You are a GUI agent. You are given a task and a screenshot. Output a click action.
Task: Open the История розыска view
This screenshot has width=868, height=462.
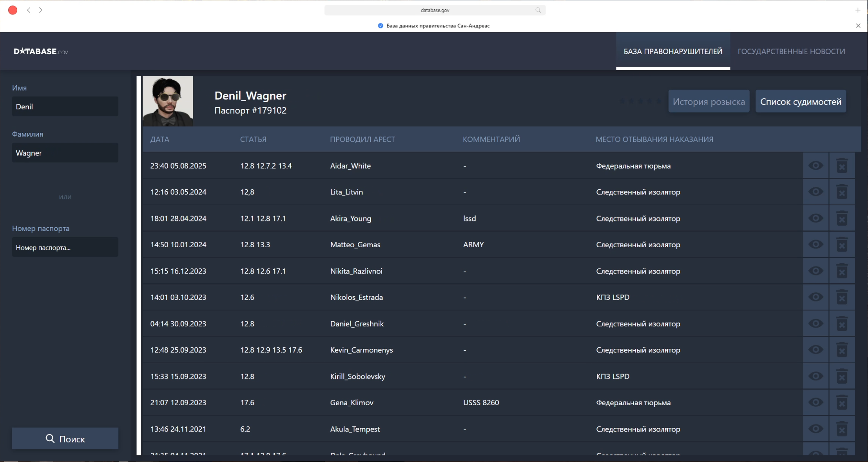(709, 101)
